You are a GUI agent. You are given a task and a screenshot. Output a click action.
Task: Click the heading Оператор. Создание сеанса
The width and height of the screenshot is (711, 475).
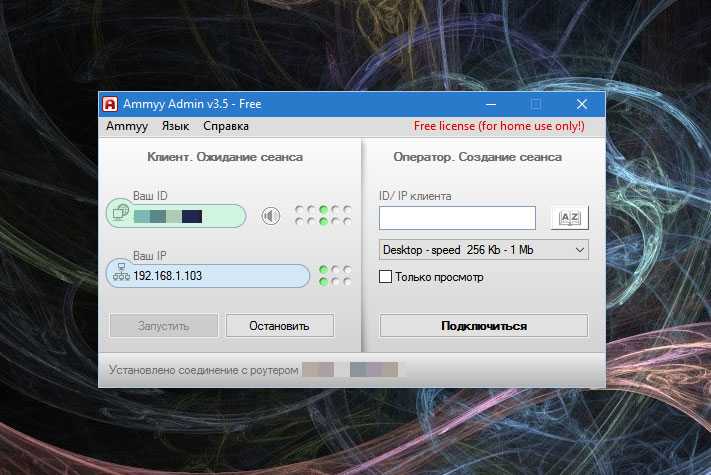click(477, 157)
